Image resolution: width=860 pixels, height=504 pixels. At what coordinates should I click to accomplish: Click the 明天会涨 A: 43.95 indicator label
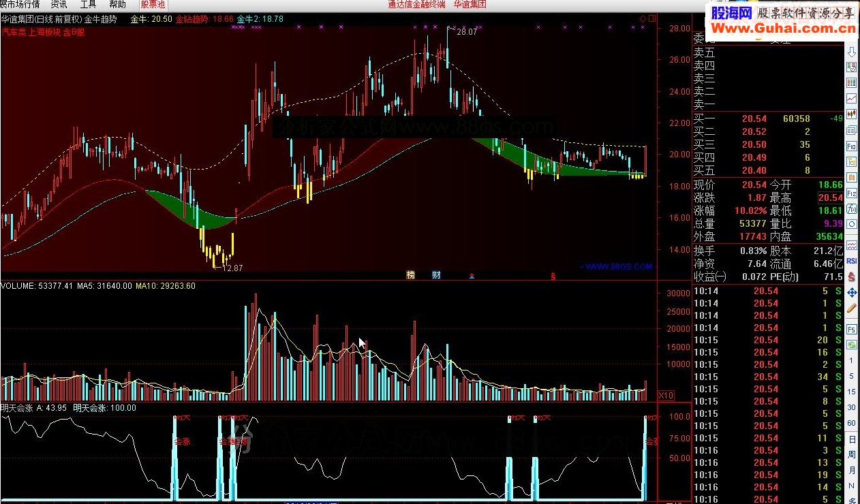(x=33, y=408)
